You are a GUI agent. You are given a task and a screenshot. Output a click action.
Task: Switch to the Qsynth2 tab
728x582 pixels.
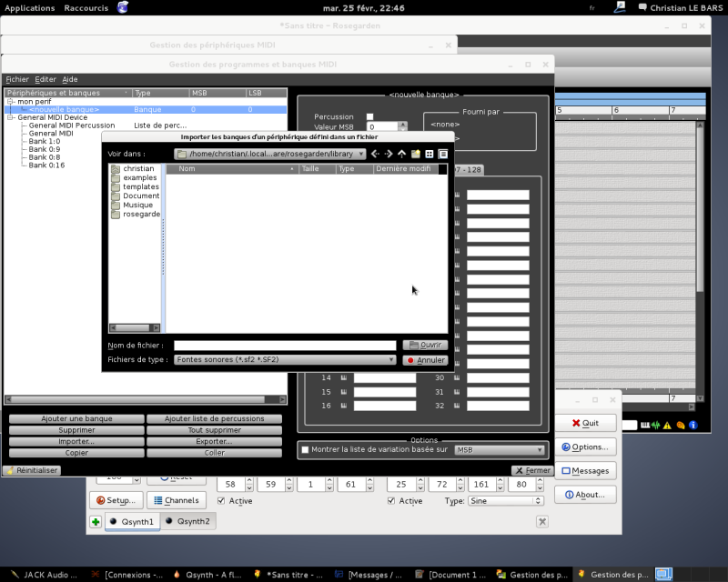pyautogui.click(x=187, y=521)
